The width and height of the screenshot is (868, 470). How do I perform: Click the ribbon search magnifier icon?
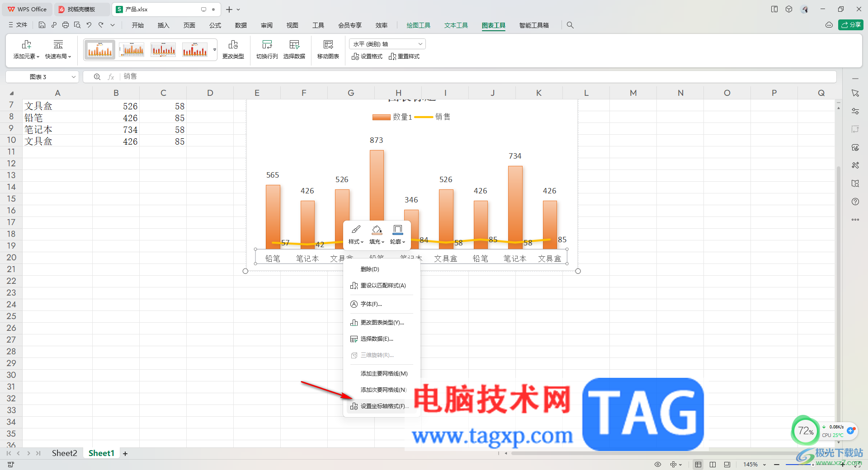click(x=570, y=25)
